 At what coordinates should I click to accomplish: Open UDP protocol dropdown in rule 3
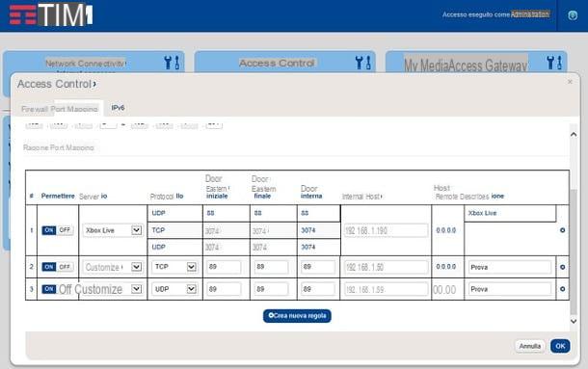tap(191, 289)
